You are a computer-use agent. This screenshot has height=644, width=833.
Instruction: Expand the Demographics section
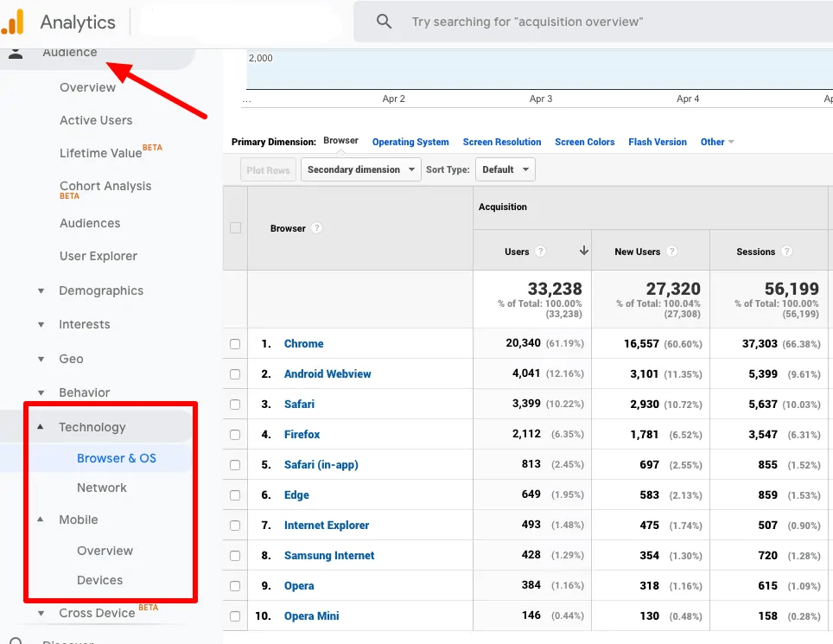point(41,290)
